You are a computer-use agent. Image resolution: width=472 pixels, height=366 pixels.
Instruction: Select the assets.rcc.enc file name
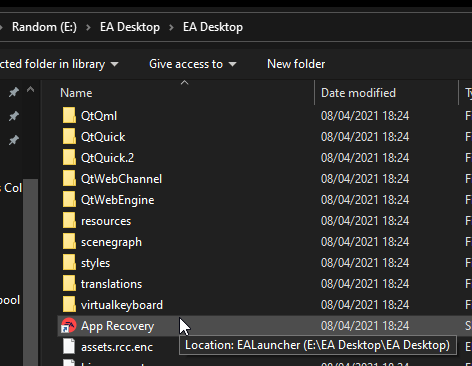[x=117, y=347]
